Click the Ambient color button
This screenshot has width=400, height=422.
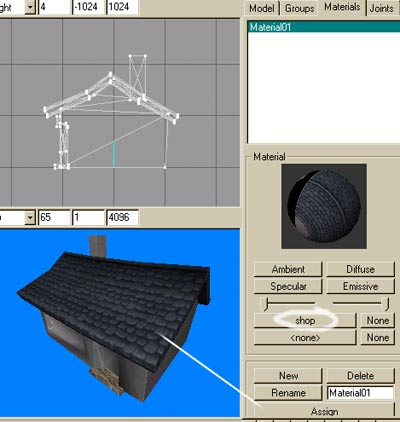pos(288,269)
